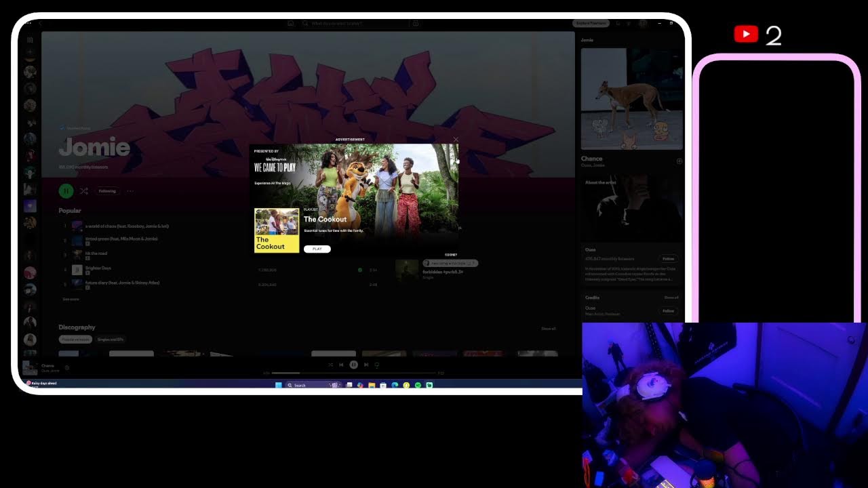Viewport: 868px width, 488px height.
Task: Click the plus create icon in sidebar
Action: tap(30, 52)
